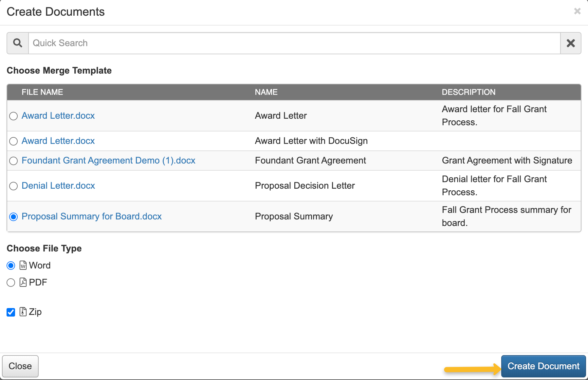588x380 pixels.
Task: Select the Award Letter with DocuSign template
Action: tap(13, 141)
